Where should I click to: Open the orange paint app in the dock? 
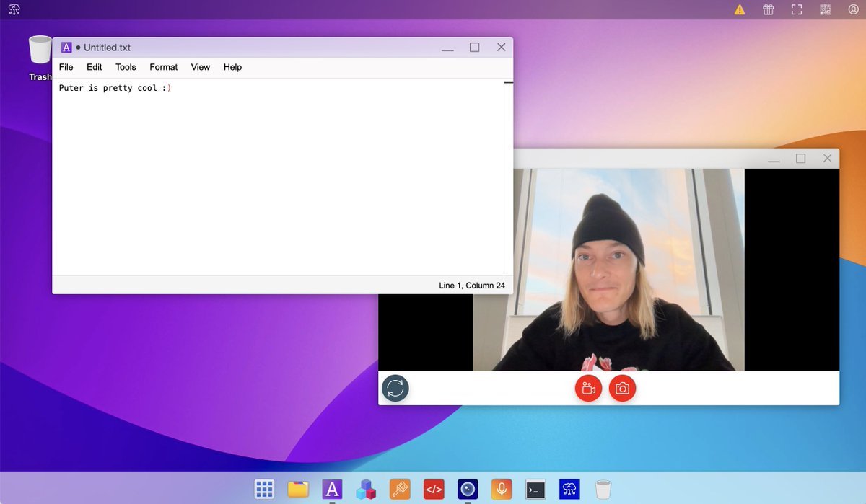pos(400,490)
